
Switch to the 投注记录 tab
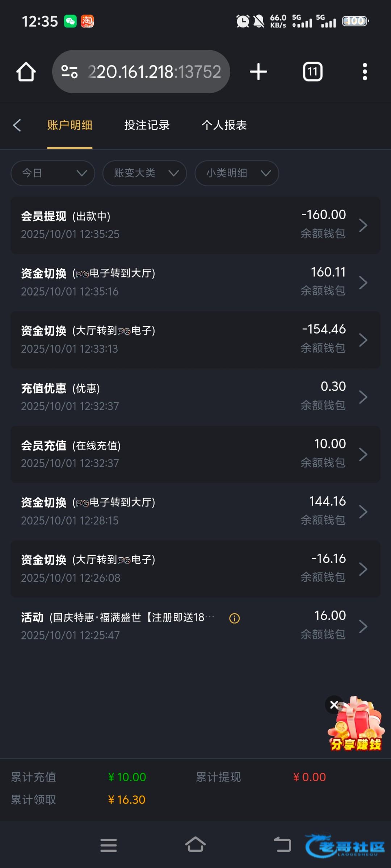coord(147,125)
